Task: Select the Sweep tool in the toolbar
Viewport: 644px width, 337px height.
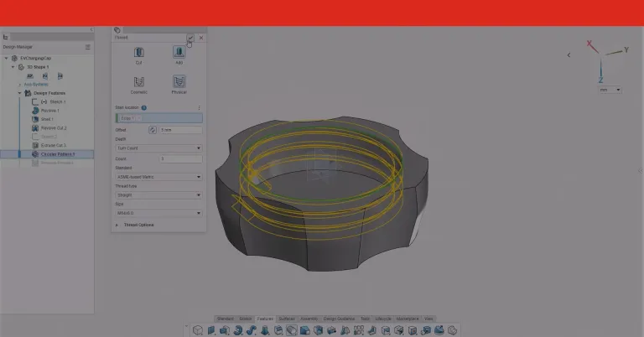Action: click(252, 330)
